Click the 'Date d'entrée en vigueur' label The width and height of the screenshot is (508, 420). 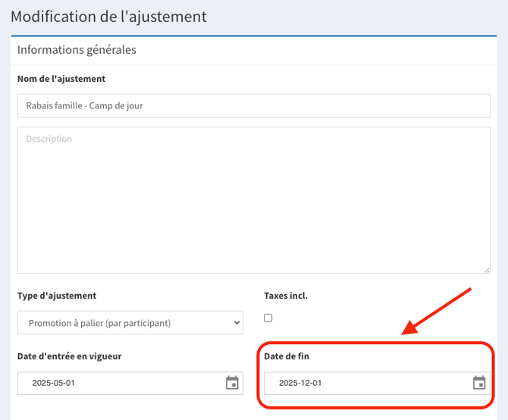pos(70,356)
